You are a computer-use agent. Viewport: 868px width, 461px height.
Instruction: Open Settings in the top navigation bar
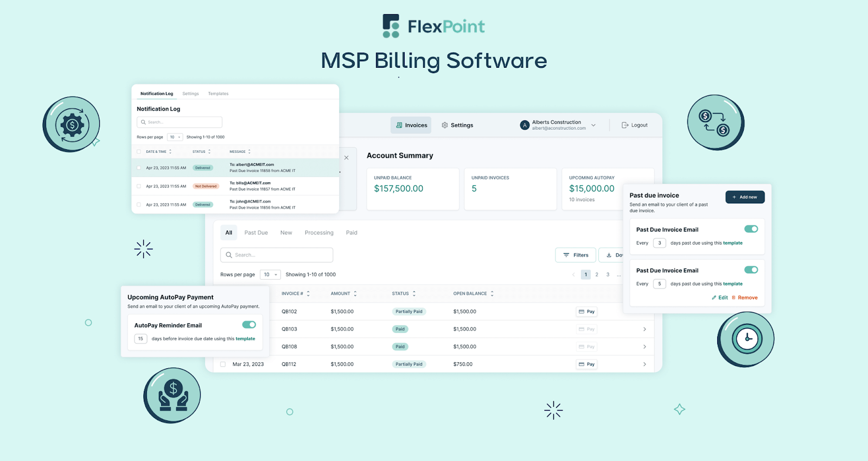(457, 125)
